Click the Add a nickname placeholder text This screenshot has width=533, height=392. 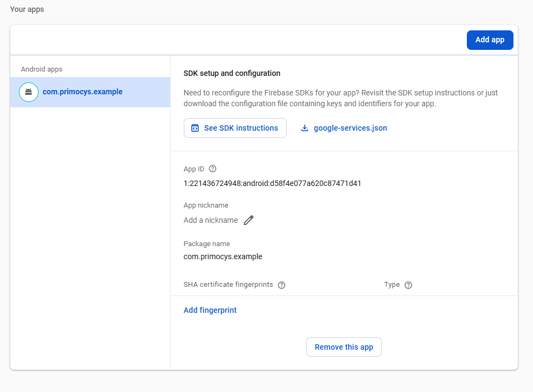pos(210,220)
